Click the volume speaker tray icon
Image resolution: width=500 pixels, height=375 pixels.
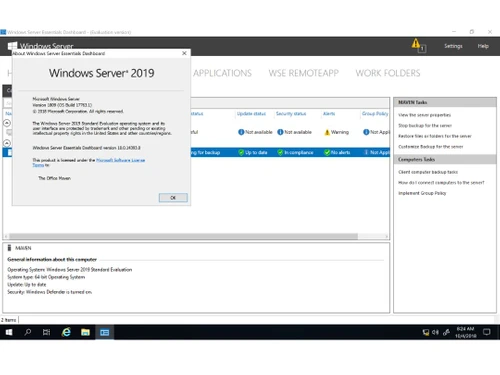(x=435, y=332)
